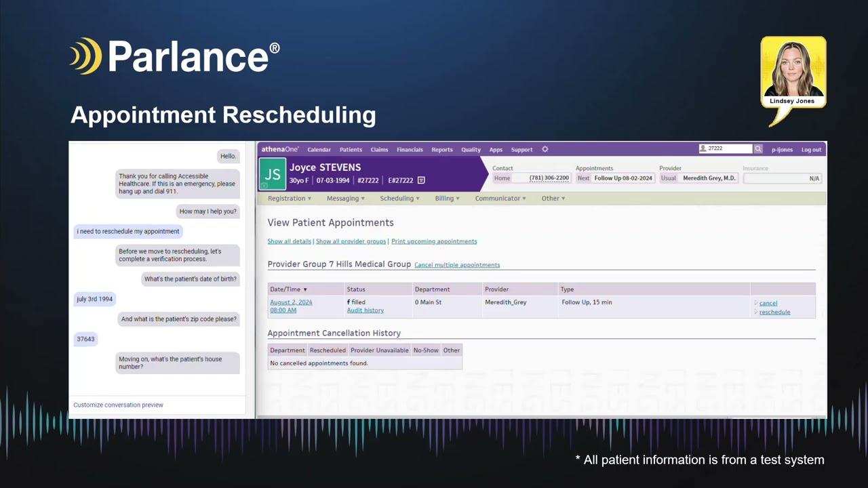Click Log out
The width and height of the screenshot is (868, 488).
tap(811, 150)
